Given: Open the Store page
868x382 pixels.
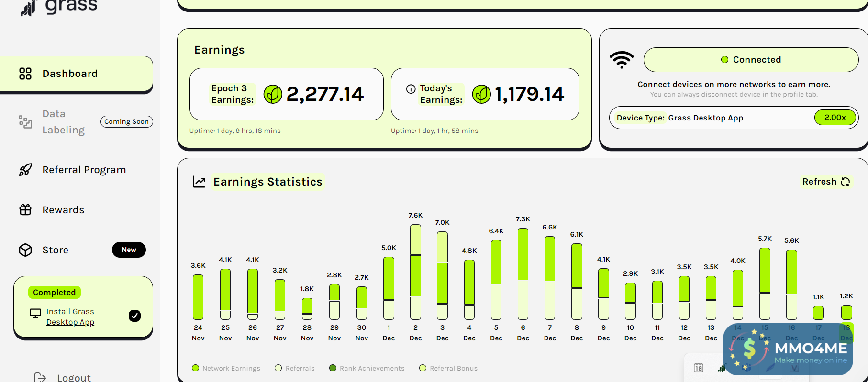Looking at the screenshot, I should (56, 250).
